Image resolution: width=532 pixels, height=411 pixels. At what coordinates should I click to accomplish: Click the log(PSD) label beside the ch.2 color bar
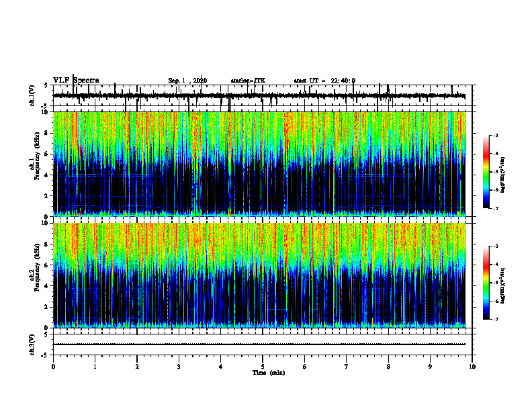[503, 285]
